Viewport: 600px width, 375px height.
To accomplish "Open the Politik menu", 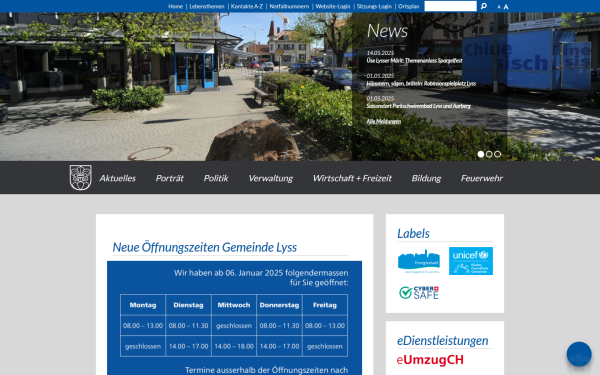I will click(x=216, y=178).
